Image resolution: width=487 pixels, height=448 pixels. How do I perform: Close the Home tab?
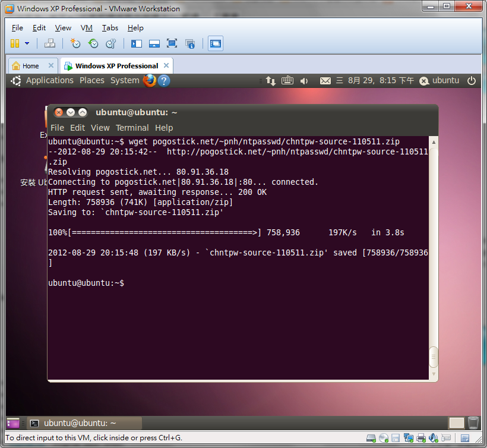[x=51, y=65]
